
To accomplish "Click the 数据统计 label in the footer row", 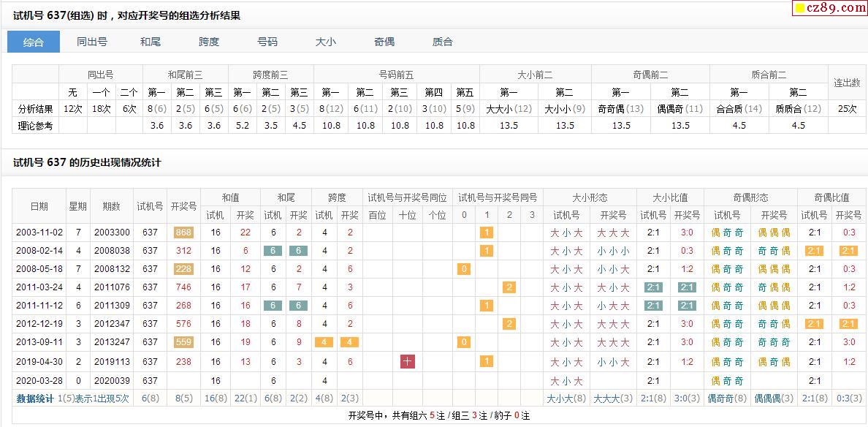I will click(x=35, y=398).
